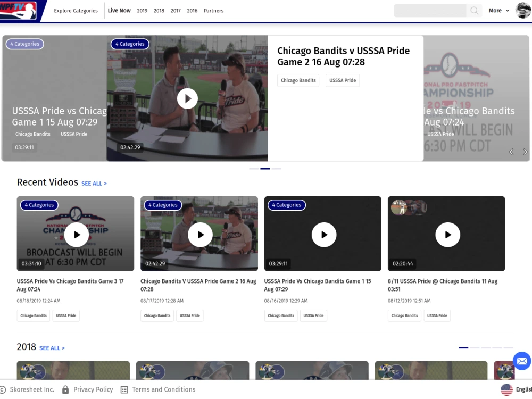Open USSSA Pride Vs Chicago Bandits Game 3 title
The width and height of the screenshot is (532, 399).
coord(70,285)
